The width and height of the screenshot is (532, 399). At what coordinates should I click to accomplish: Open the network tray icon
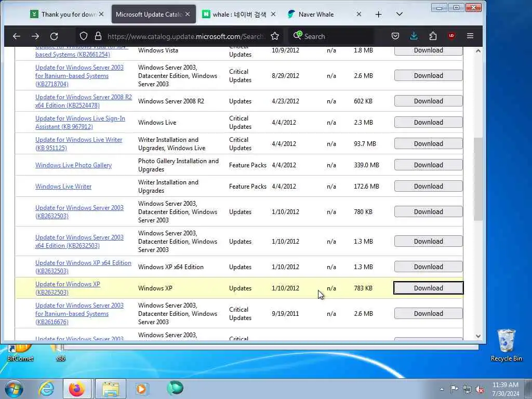click(x=467, y=389)
